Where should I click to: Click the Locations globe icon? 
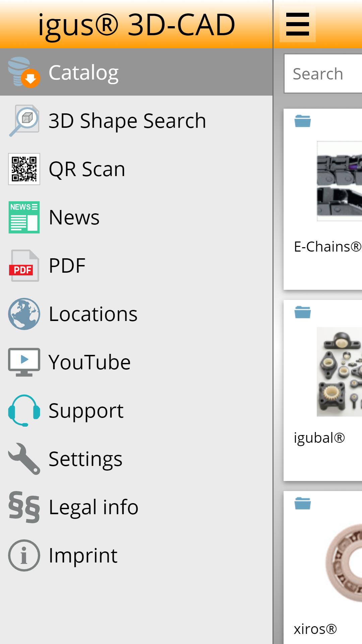pyautogui.click(x=24, y=314)
